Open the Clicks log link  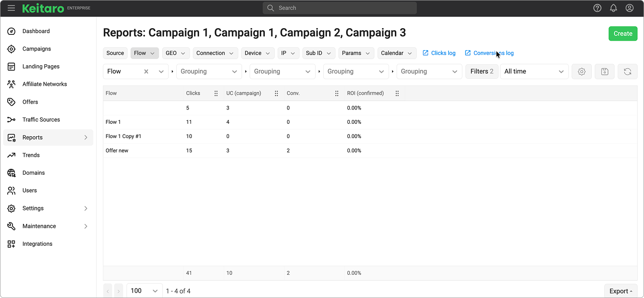click(x=439, y=53)
